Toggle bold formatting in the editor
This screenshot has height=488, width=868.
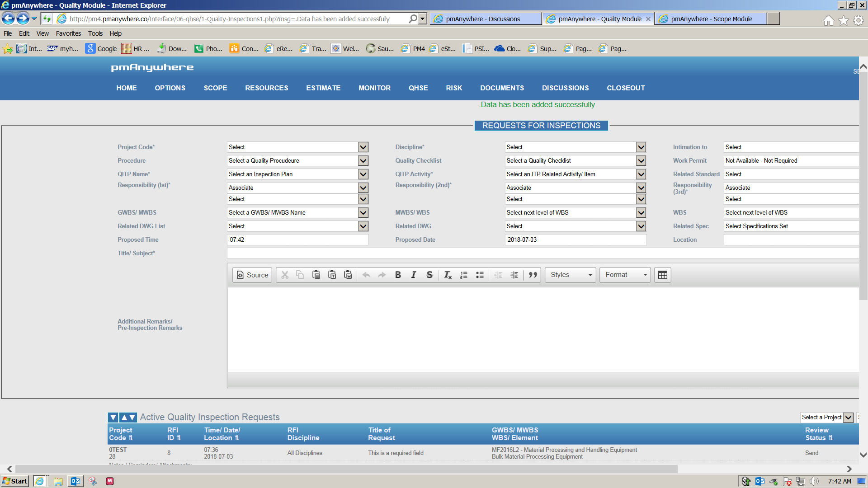[x=398, y=275]
